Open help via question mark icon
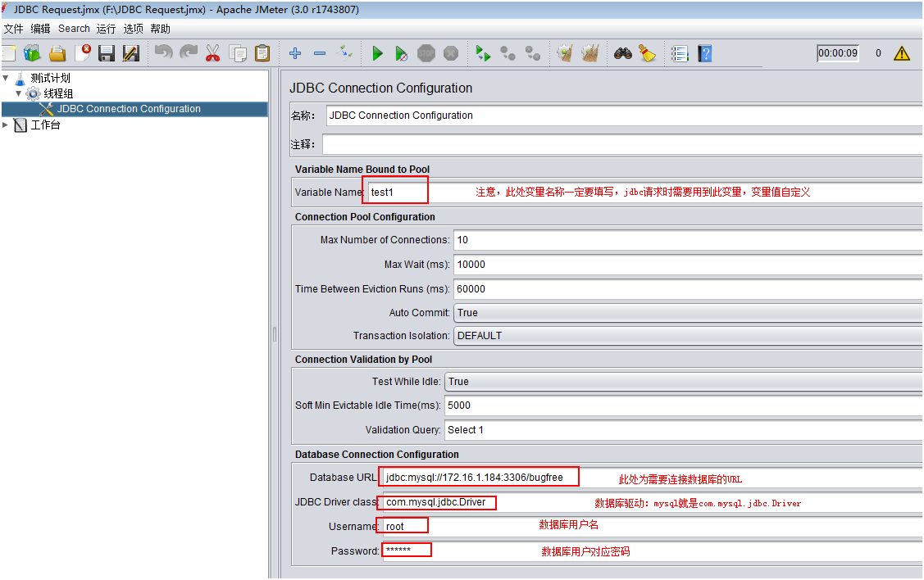 705,54
